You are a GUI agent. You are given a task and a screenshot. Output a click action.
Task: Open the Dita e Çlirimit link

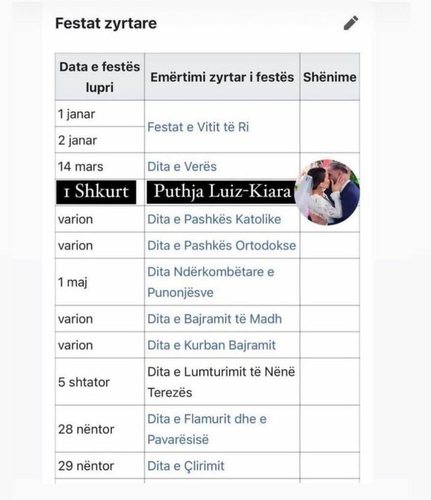(x=186, y=466)
